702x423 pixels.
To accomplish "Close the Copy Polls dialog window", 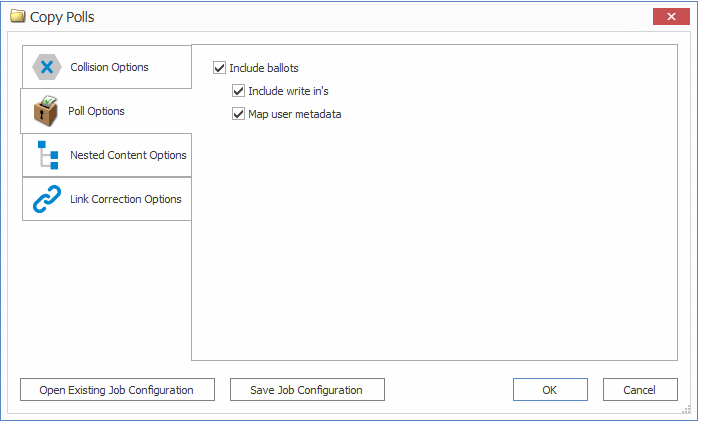I will coord(670,17).
